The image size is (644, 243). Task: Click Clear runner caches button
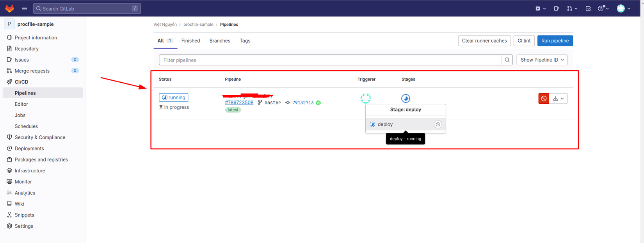coord(484,41)
